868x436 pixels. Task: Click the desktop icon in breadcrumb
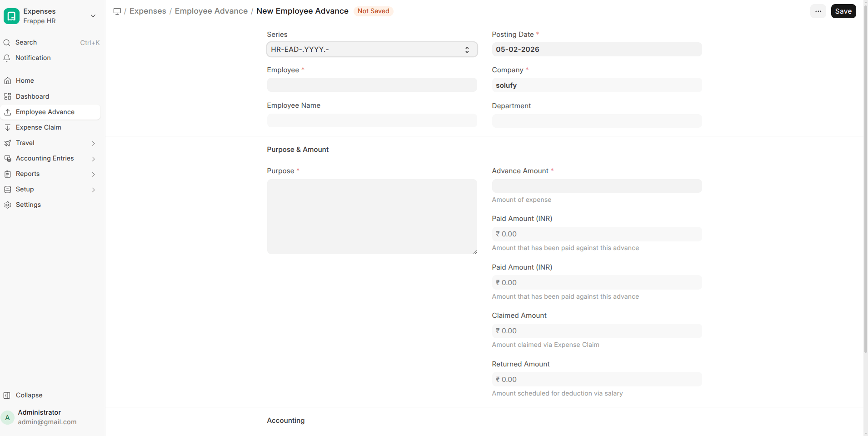(x=117, y=11)
